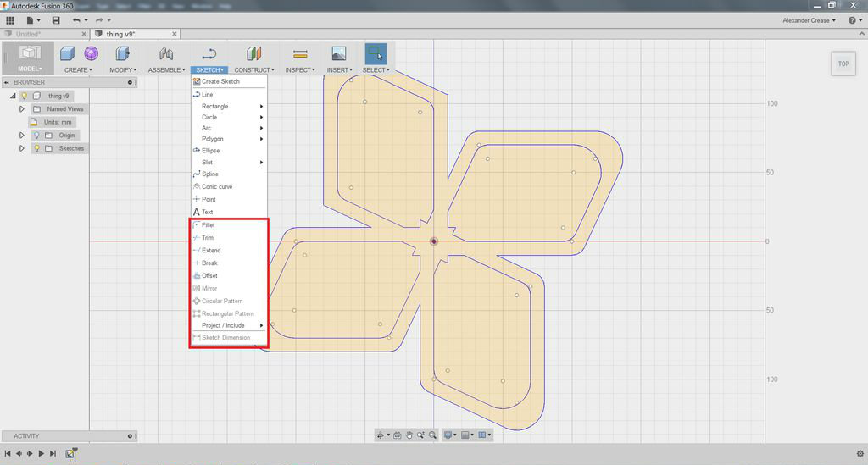Click the purple Create Form sphere icon
Image resolution: width=868 pixels, height=465 pixels.
(x=92, y=53)
